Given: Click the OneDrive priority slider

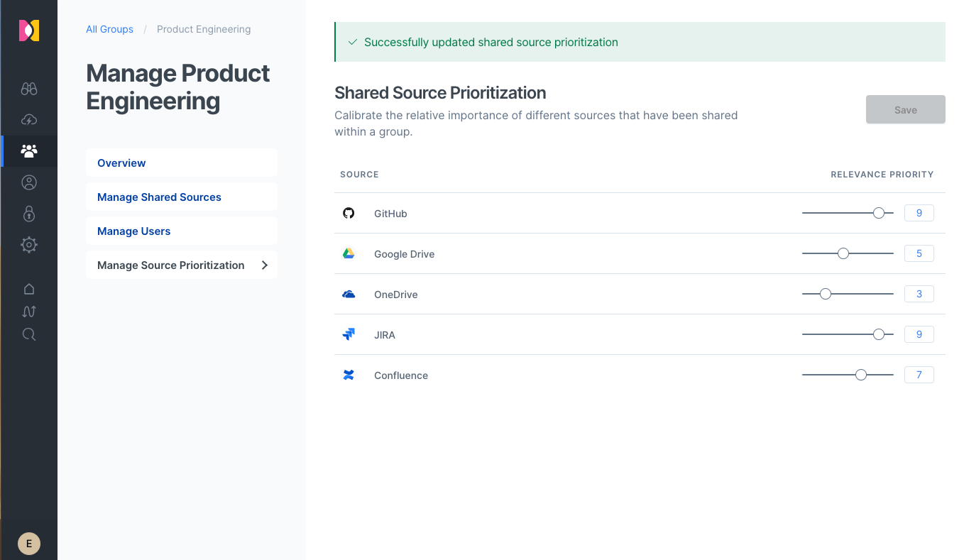Looking at the screenshot, I should click(848, 294).
